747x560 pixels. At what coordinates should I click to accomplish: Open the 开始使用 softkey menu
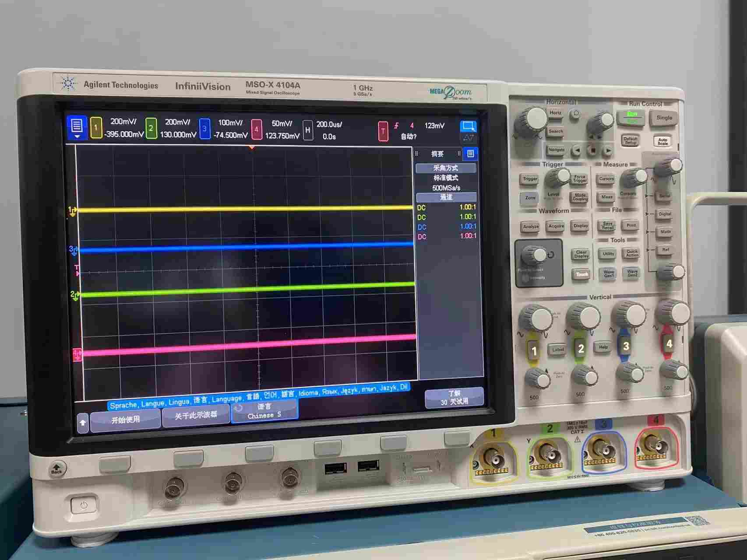pos(125,420)
